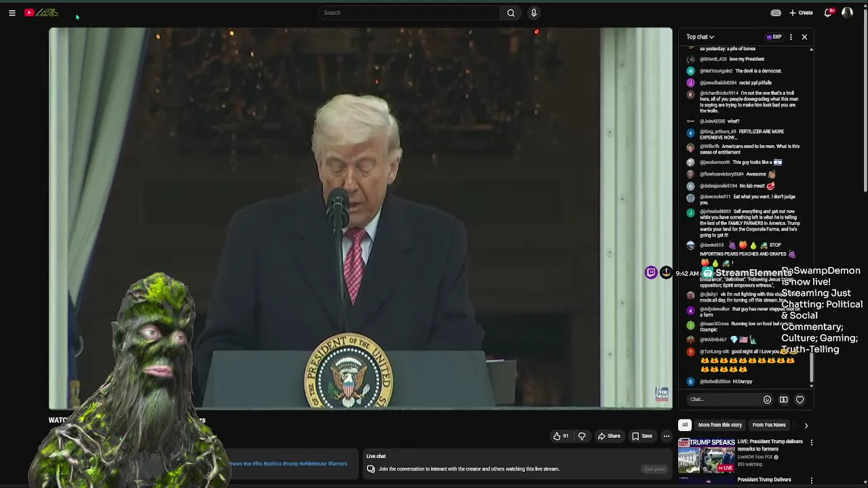
Task: Advance filter chips with right chevron
Action: pos(806,426)
